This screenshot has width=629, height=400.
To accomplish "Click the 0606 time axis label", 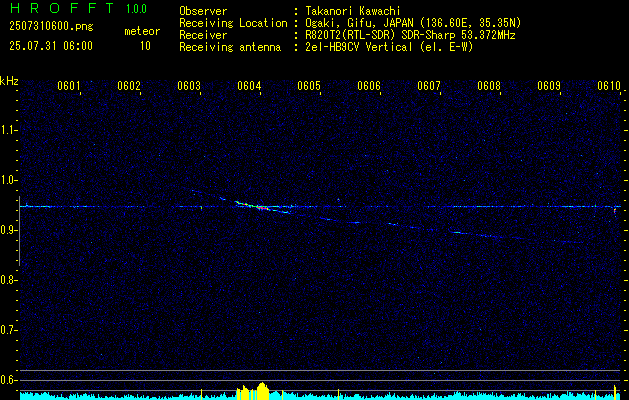I will coord(369,86).
